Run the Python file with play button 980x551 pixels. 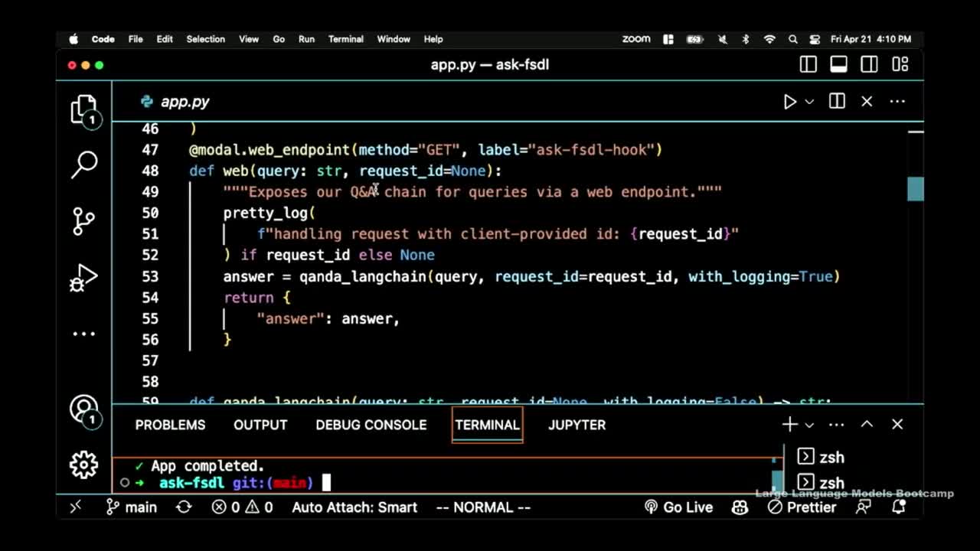789,102
